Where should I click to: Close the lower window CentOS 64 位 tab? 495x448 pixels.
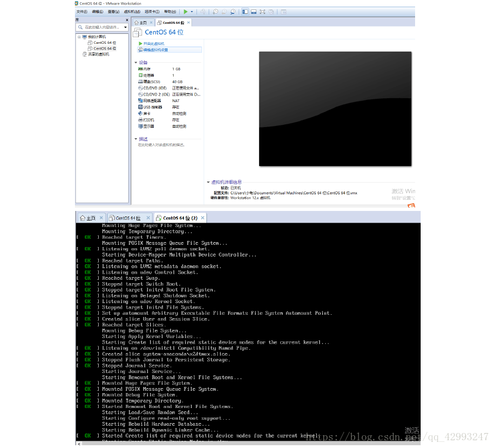coord(148,218)
